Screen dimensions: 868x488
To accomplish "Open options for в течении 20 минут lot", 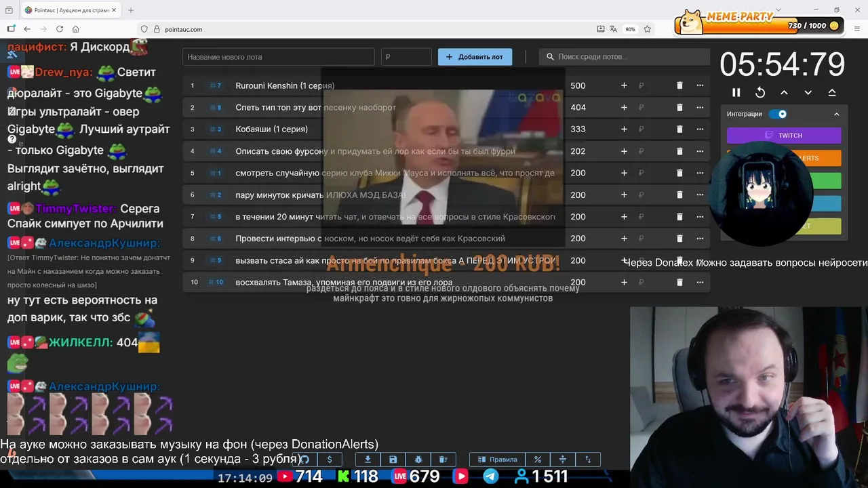I will pos(700,217).
